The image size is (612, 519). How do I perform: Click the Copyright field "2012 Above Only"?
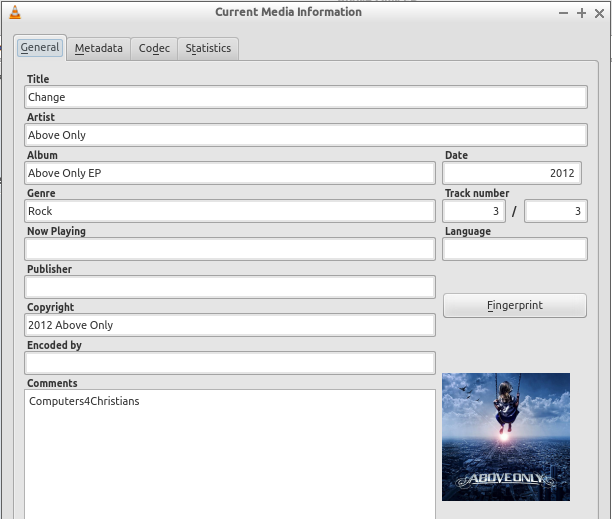(230, 325)
